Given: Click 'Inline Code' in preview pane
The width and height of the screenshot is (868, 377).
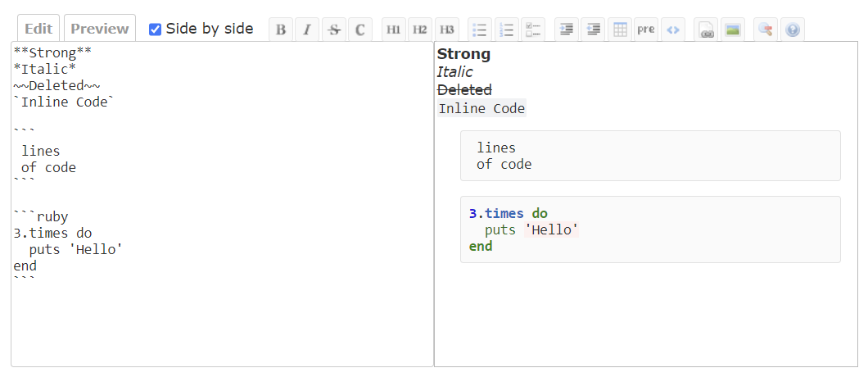Looking at the screenshot, I should (481, 109).
